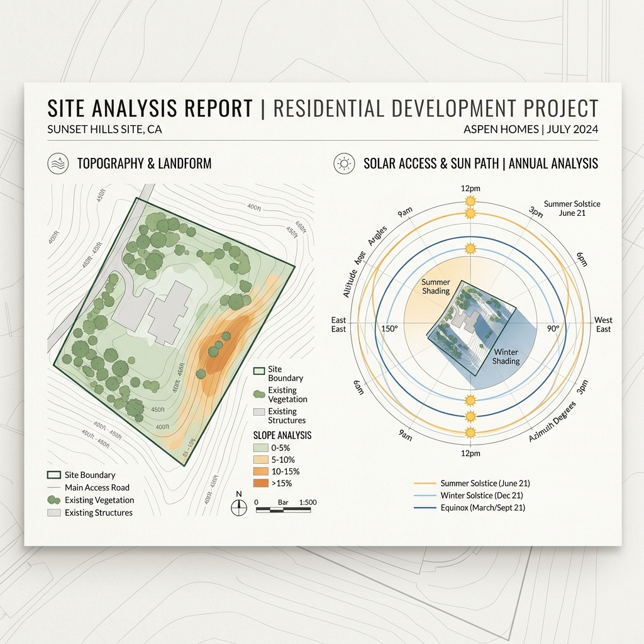
Task: Click the topography waves icon
Action: coord(58,164)
